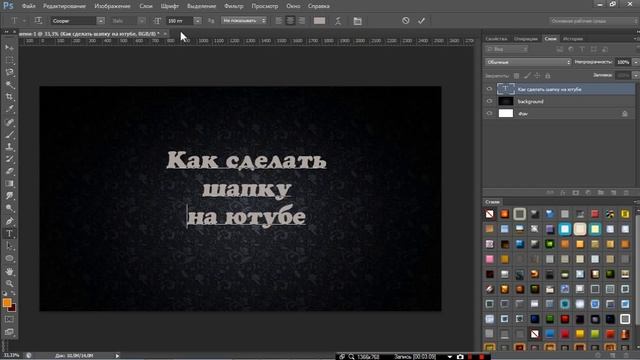Open the anti-aliasing method dropdown
The height and width of the screenshot is (360, 640).
[244, 20]
